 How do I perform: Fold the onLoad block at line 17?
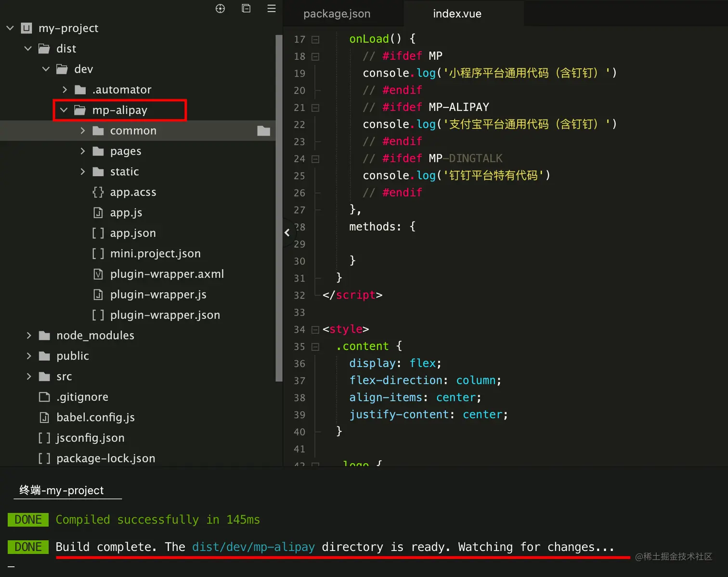point(315,39)
